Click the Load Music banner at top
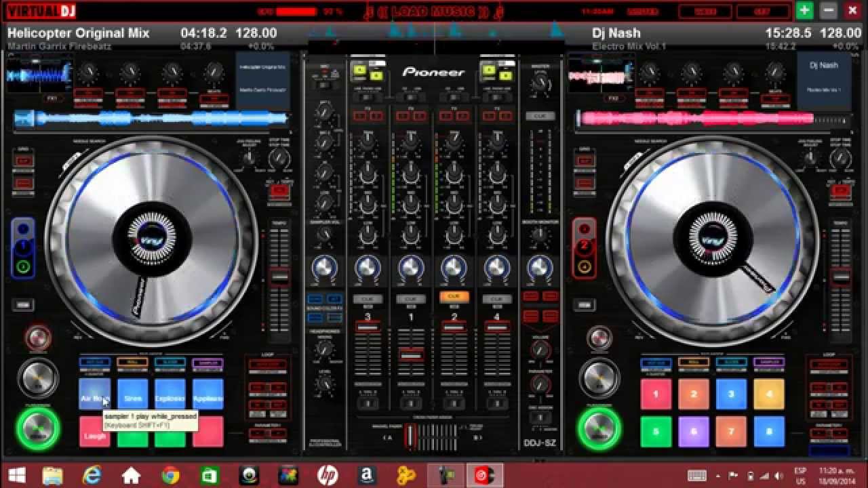 coord(435,12)
